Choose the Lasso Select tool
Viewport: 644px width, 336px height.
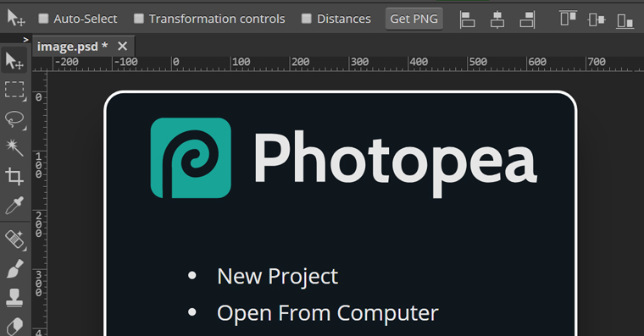click(x=14, y=119)
